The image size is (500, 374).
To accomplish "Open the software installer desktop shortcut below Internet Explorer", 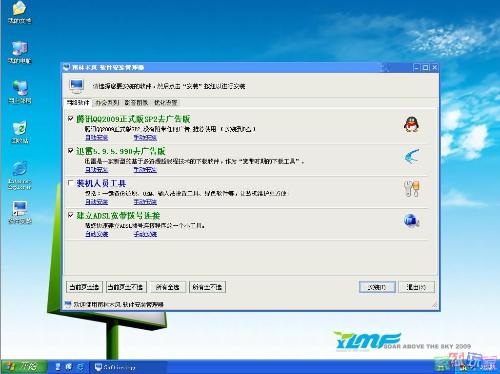I will point(20,208).
